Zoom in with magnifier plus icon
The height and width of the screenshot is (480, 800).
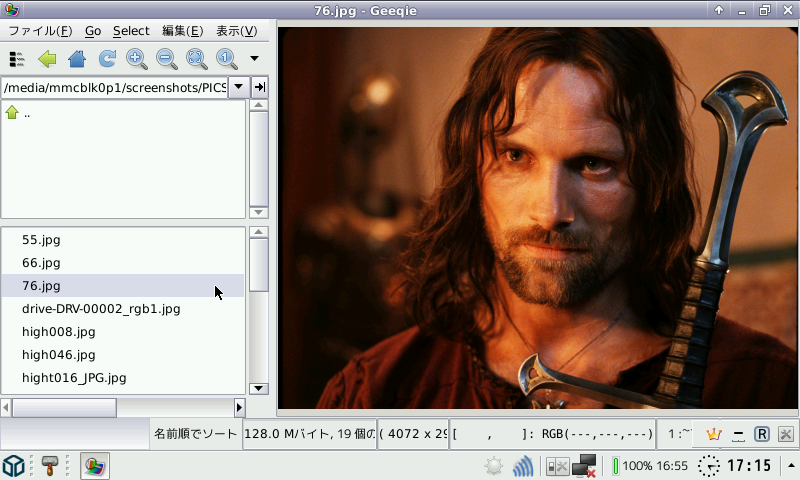pos(137,59)
